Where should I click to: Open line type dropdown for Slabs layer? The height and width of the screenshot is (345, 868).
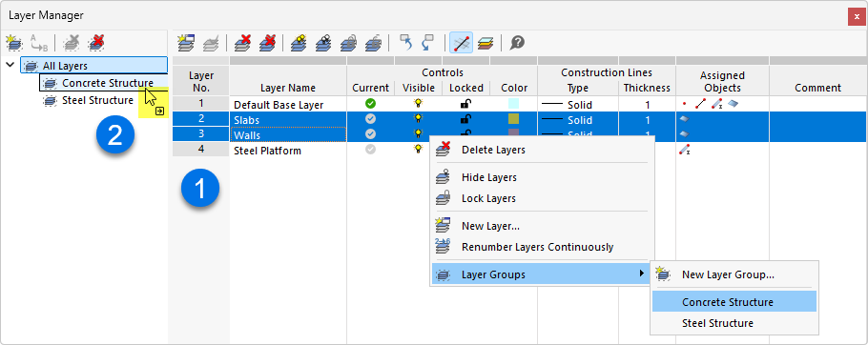pyautogui.click(x=577, y=119)
